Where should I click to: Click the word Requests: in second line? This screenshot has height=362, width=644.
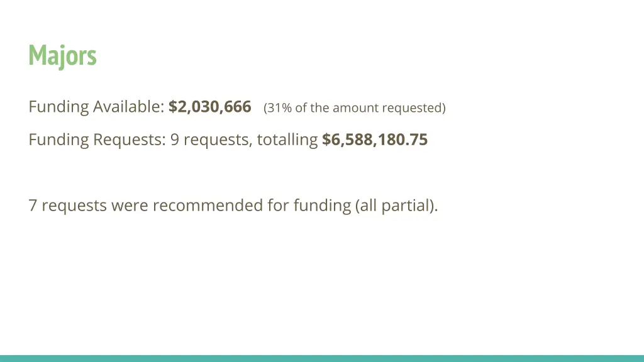pyautogui.click(x=130, y=140)
